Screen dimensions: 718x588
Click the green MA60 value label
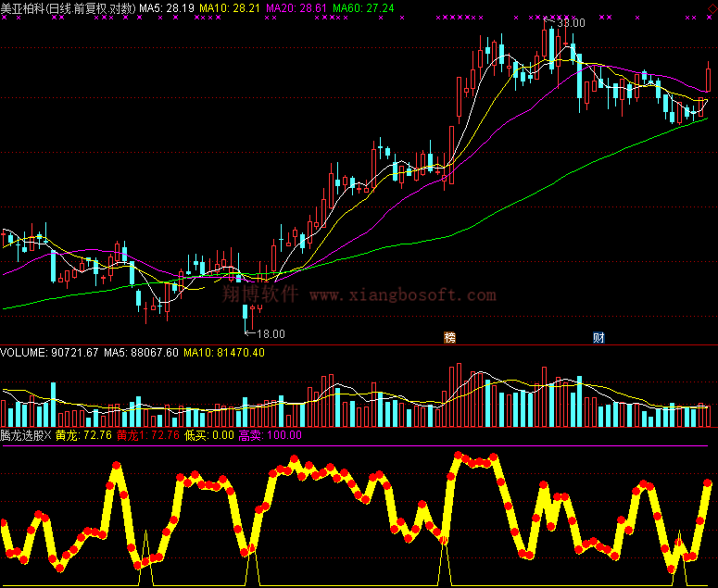[363, 7]
